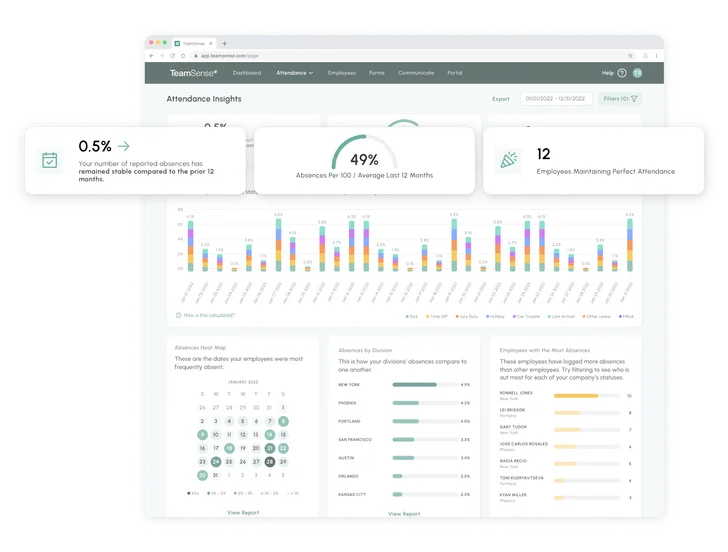Click the help question mark icon

click(x=621, y=73)
